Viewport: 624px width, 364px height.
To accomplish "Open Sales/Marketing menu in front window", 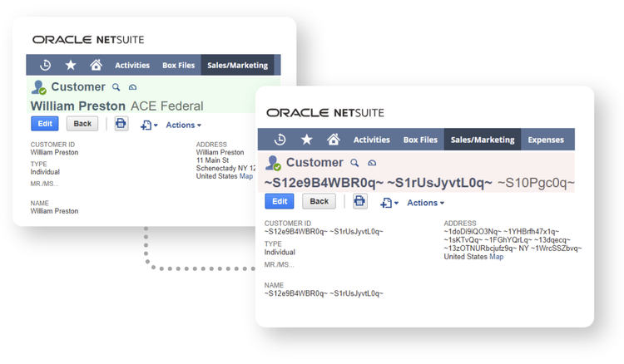I will [483, 140].
